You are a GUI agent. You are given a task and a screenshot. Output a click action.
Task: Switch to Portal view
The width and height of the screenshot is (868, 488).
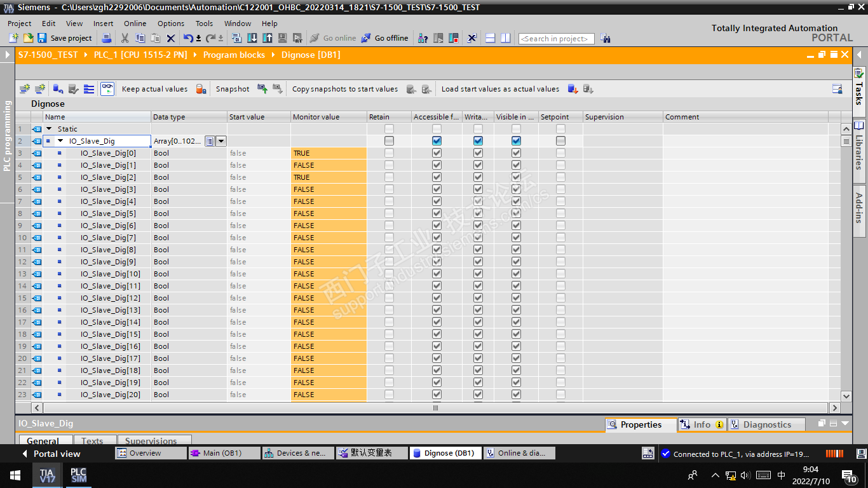pyautogui.click(x=51, y=454)
